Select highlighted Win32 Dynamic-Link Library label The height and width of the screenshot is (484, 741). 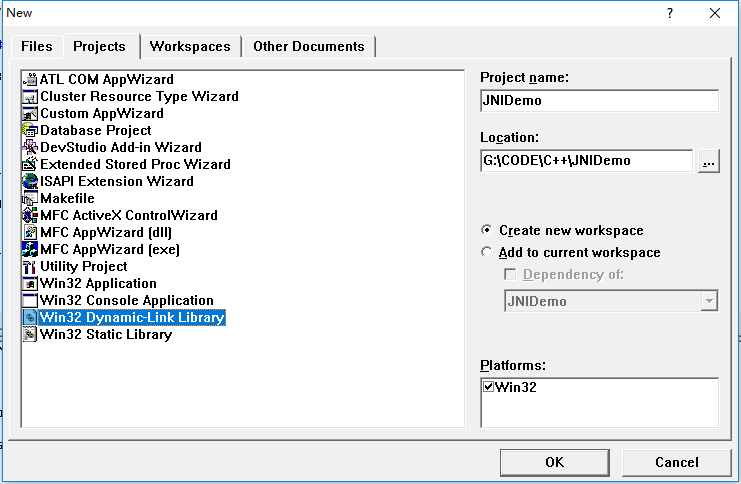tap(132, 318)
